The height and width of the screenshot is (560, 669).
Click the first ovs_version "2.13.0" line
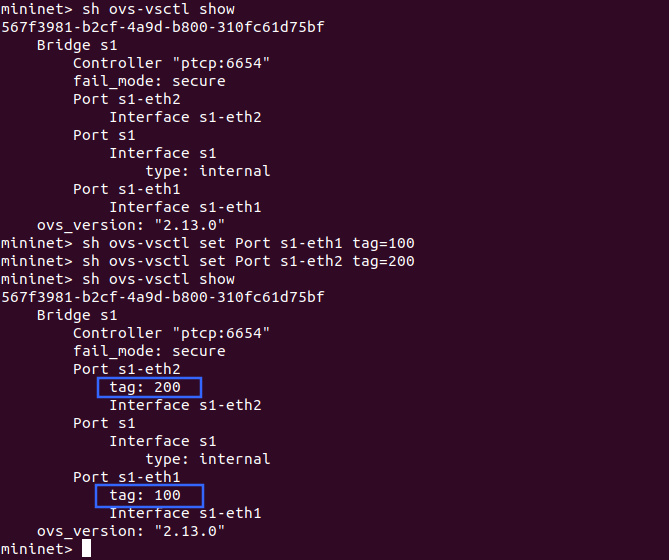(x=131, y=225)
